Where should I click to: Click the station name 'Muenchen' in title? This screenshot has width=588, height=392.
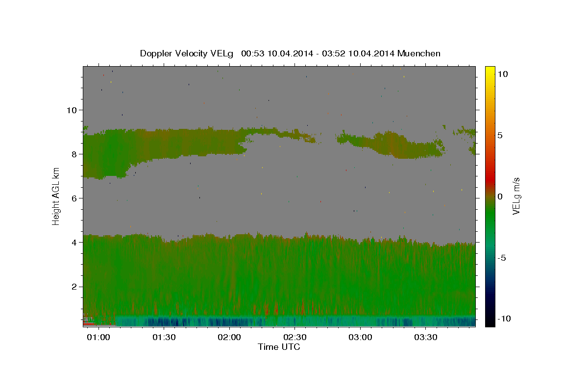pos(419,53)
